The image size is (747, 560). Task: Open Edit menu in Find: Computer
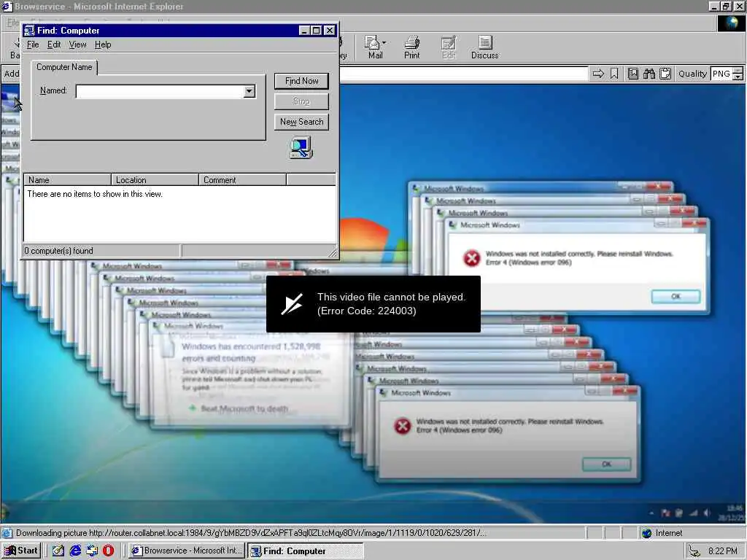click(x=54, y=44)
